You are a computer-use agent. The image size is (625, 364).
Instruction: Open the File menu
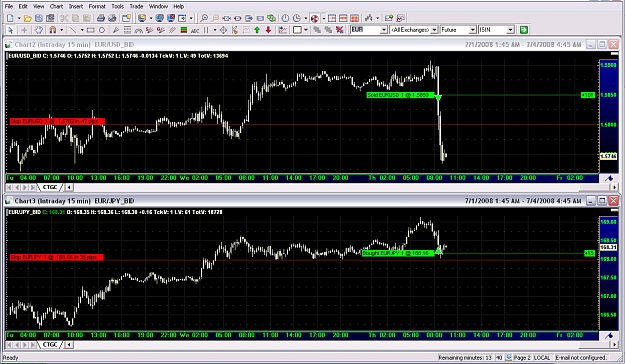click(9, 6)
